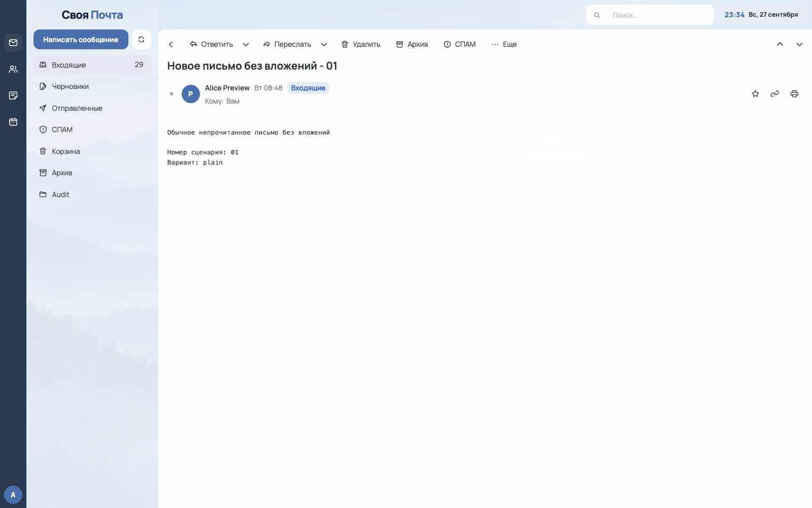
Task: Click the sender avatar P
Action: 191,94
